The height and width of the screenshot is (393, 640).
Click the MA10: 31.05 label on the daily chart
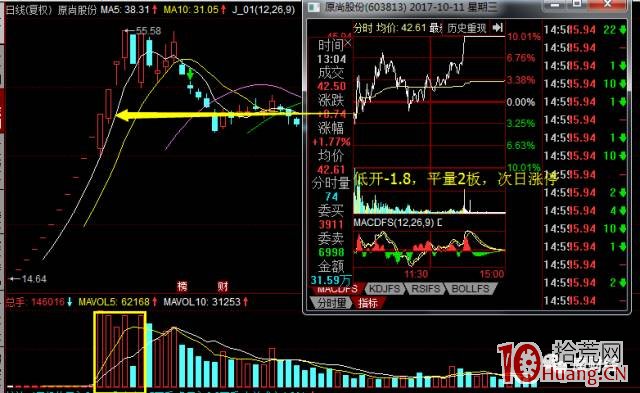191,10
